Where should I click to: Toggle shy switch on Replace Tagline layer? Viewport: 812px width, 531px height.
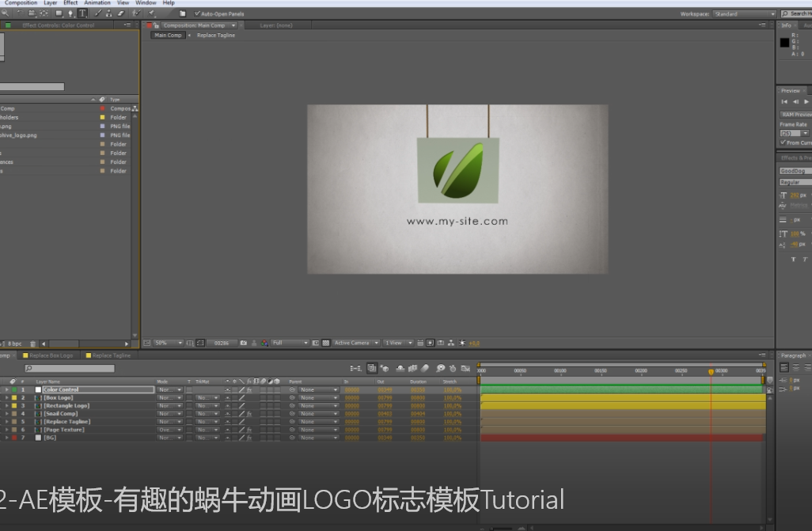[227, 422]
